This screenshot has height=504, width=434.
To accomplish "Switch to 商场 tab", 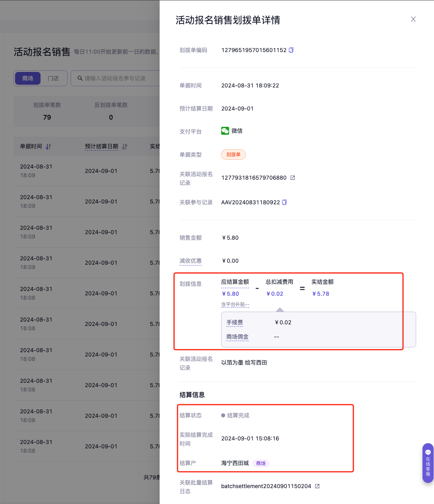I will 28,78.
